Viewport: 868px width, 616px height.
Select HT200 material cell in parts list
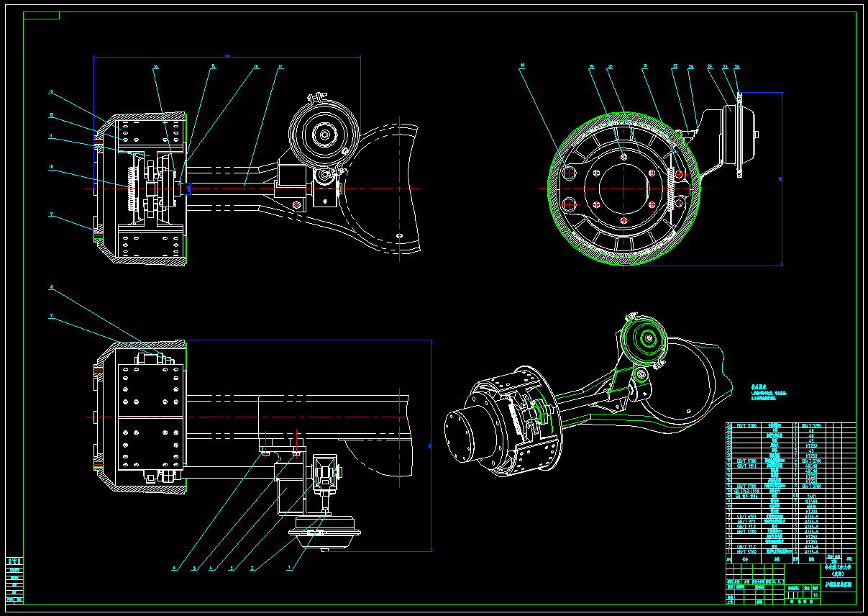[810, 511]
